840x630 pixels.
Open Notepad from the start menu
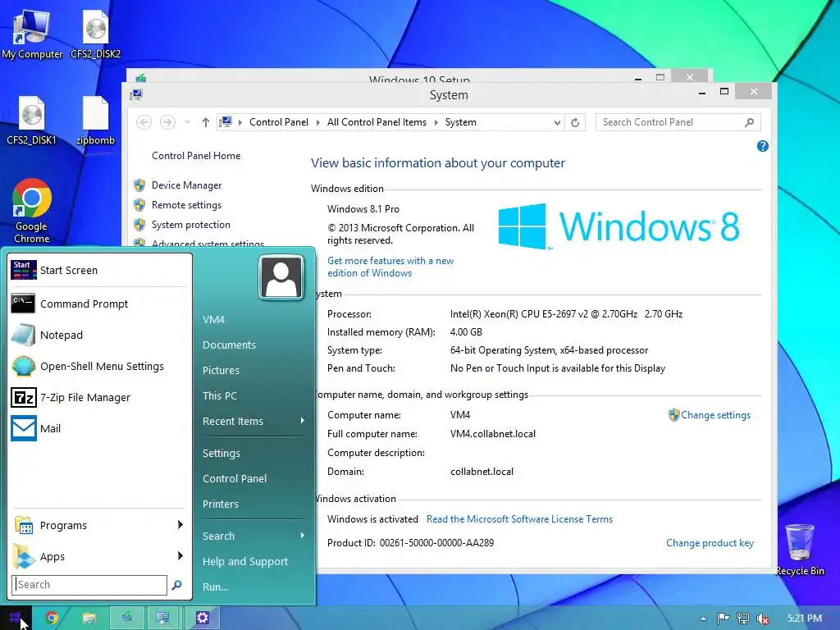(99, 335)
